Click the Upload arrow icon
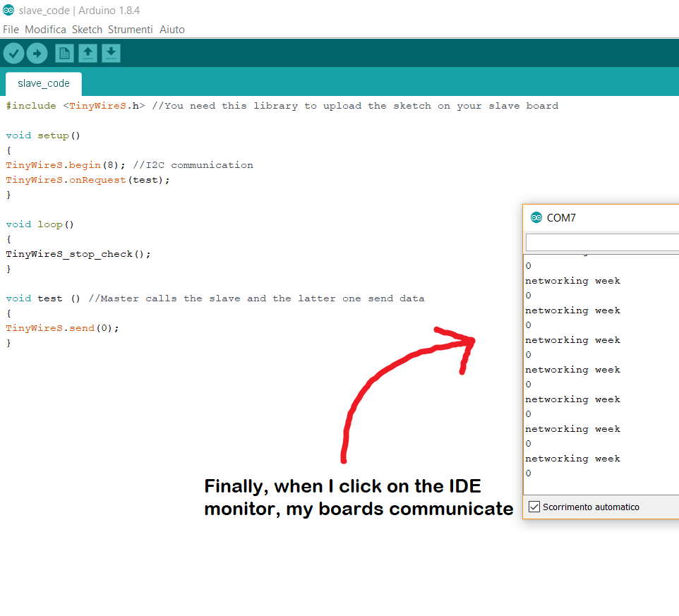The width and height of the screenshot is (679, 616). pyautogui.click(x=37, y=54)
